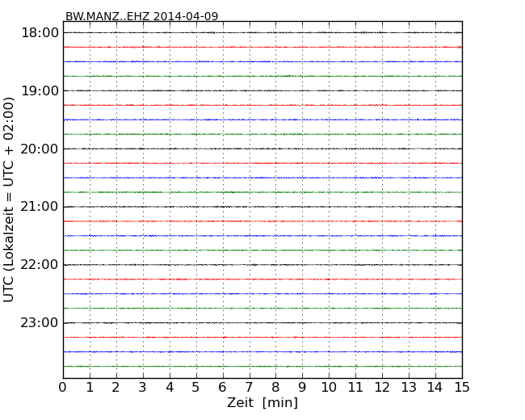Select the red trace just below 23:00
The height and width of the screenshot is (420, 525).
pos(262,338)
